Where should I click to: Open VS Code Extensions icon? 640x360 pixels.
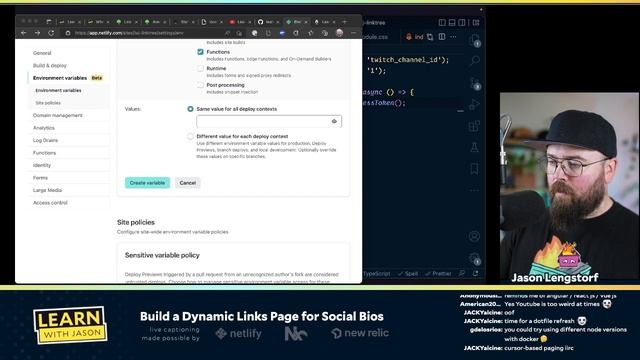click(474, 126)
